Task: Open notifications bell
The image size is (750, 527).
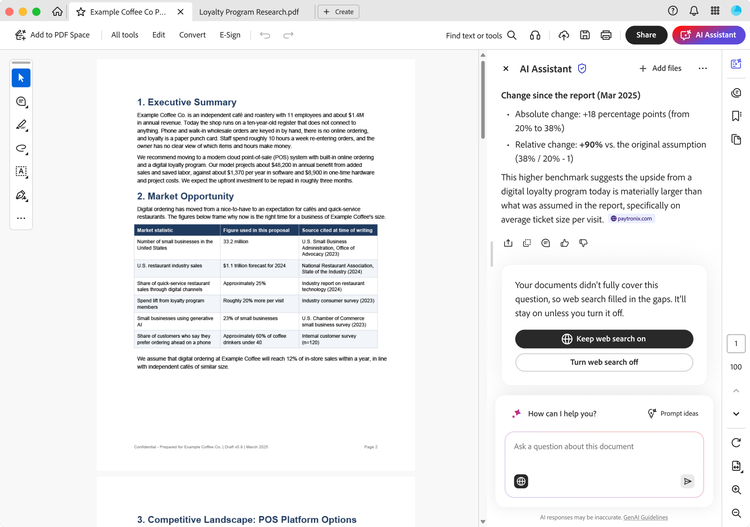Action: (694, 11)
